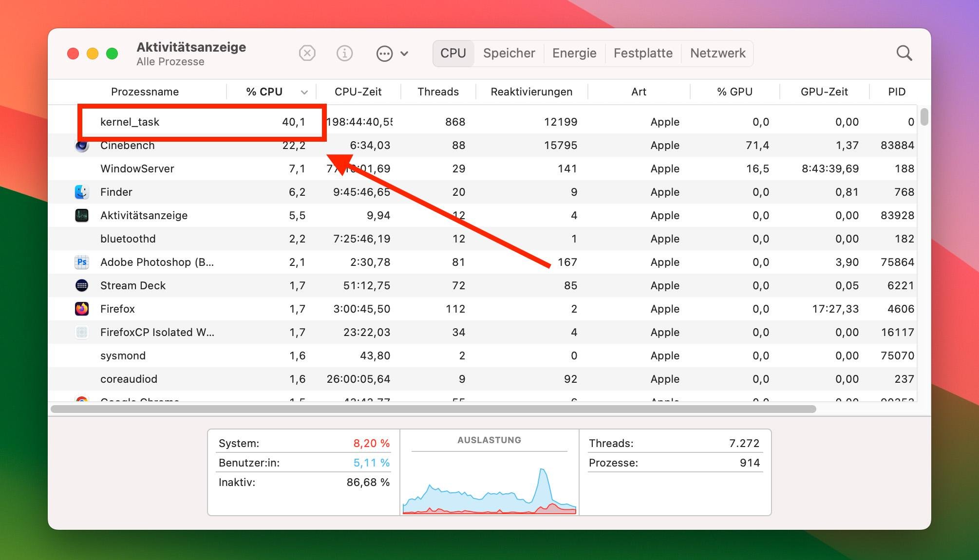Select the bluetoothd process row
This screenshot has width=979, height=560.
click(x=482, y=239)
